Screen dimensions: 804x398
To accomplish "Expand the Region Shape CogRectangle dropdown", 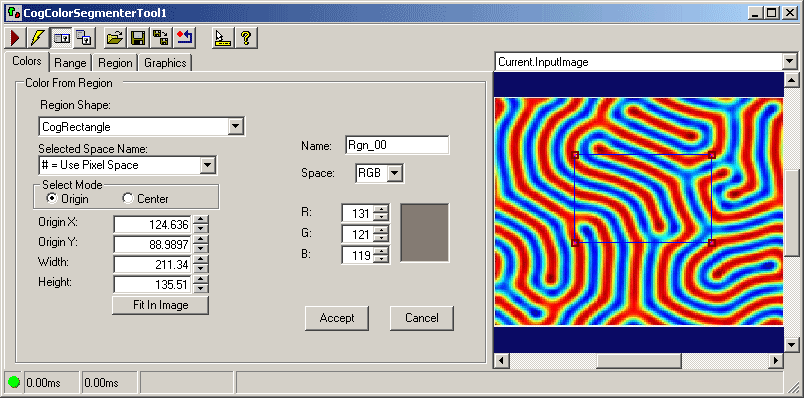I will pos(235,126).
